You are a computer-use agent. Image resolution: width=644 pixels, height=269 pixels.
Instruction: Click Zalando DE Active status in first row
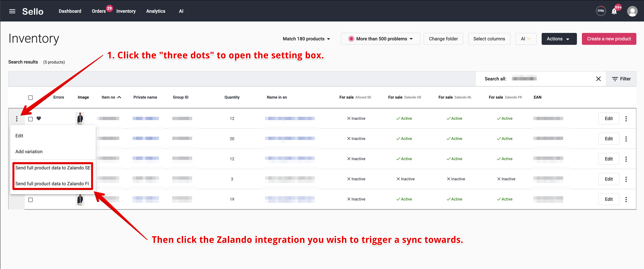pos(404,119)
